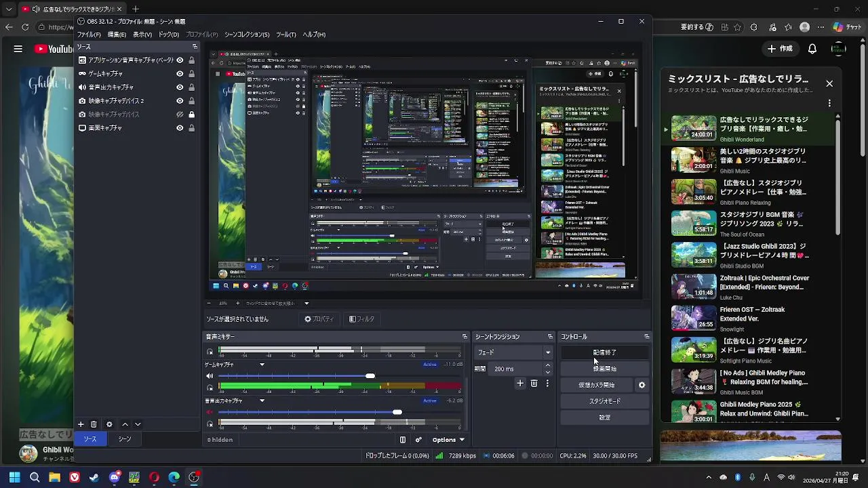Unmute the 音声出力キャプチャ red speaker icon
The width and height of the screenshot is (868, 488).
(210, 412)
